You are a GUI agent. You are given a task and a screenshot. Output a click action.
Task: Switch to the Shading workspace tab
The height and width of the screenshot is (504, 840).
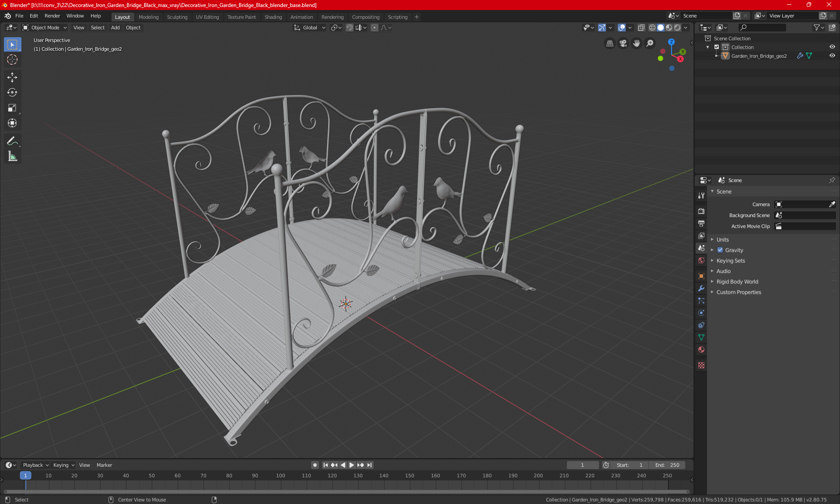[x=273, y=17]
